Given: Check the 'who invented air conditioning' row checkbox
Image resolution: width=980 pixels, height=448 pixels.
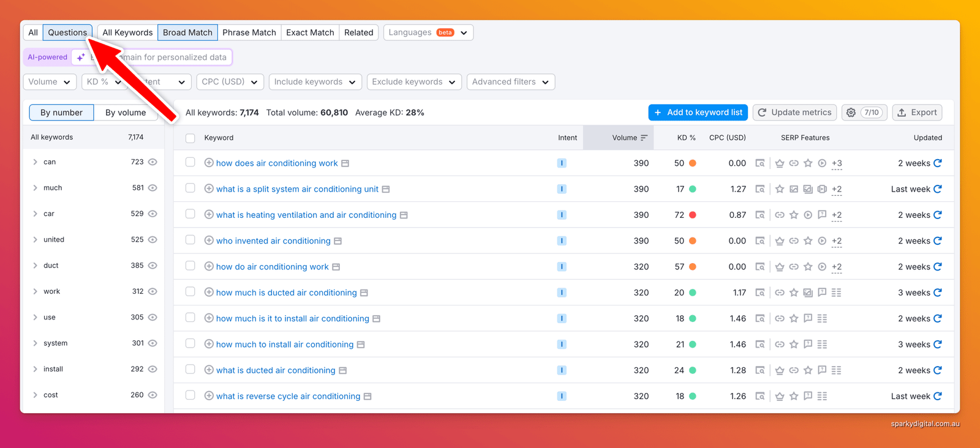Looking at the screenshot, I should [x=190, y=240].
